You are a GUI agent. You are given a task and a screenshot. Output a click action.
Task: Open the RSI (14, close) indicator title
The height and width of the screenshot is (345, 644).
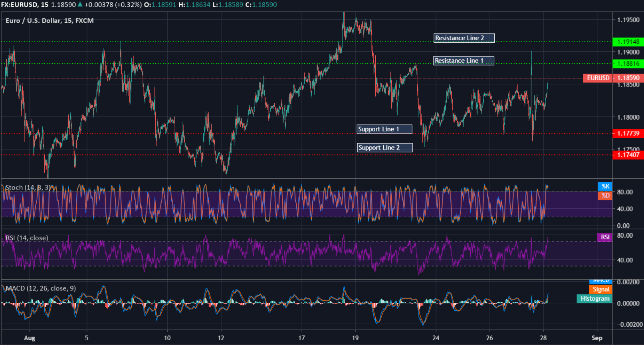click(x=27, y=238)
